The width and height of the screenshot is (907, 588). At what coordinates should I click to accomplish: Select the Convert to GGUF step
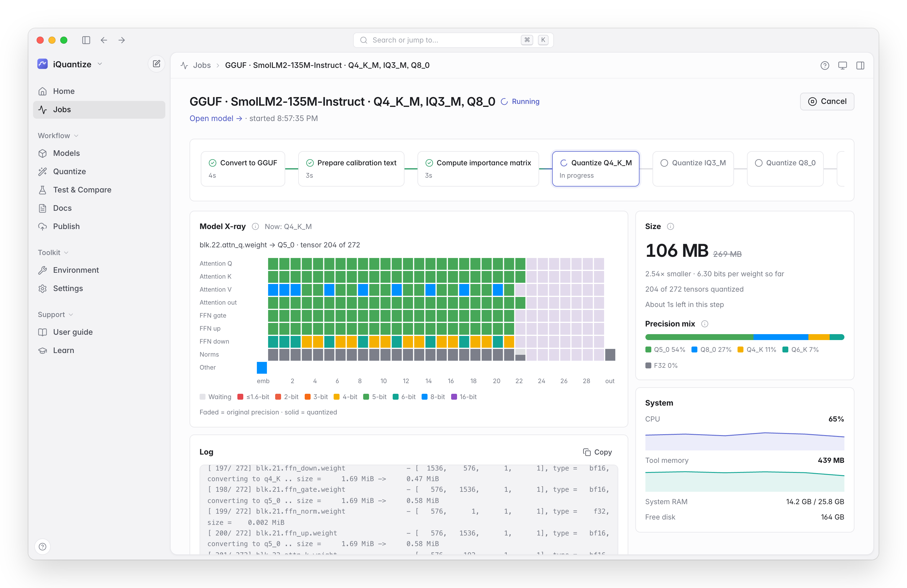(243, 169)
